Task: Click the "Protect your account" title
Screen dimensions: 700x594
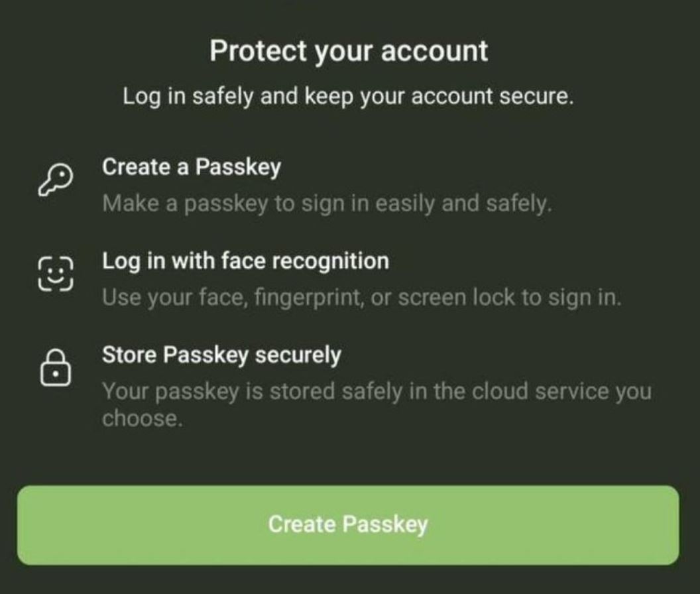Action: [349, 51]
